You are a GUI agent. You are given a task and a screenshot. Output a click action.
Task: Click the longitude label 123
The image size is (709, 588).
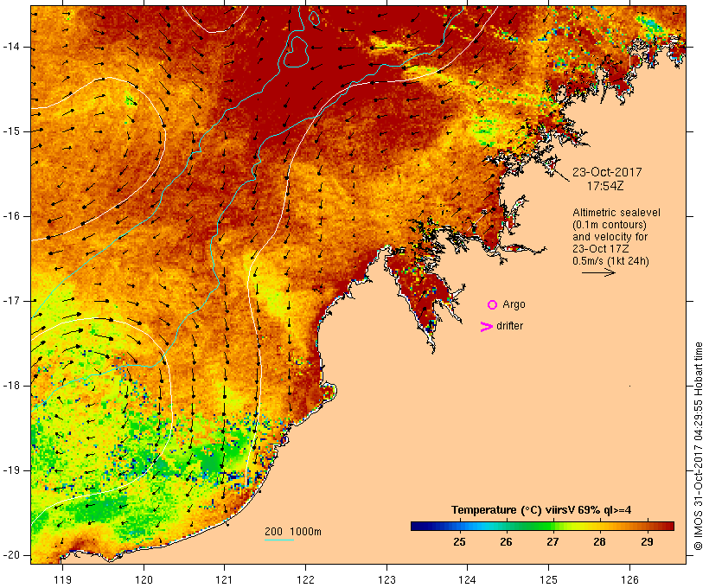386,579
